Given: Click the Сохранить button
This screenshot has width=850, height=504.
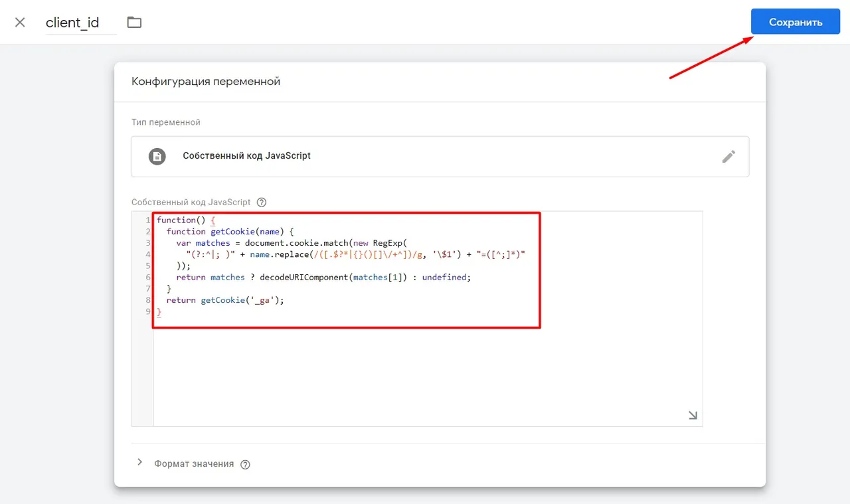Looking at the screenshot, I should (x=796, y=22).
